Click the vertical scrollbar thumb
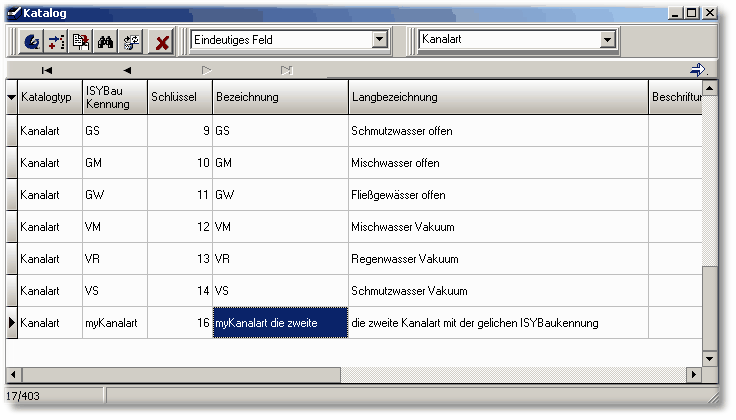This screenshot has height=420, width=736. 709,308
